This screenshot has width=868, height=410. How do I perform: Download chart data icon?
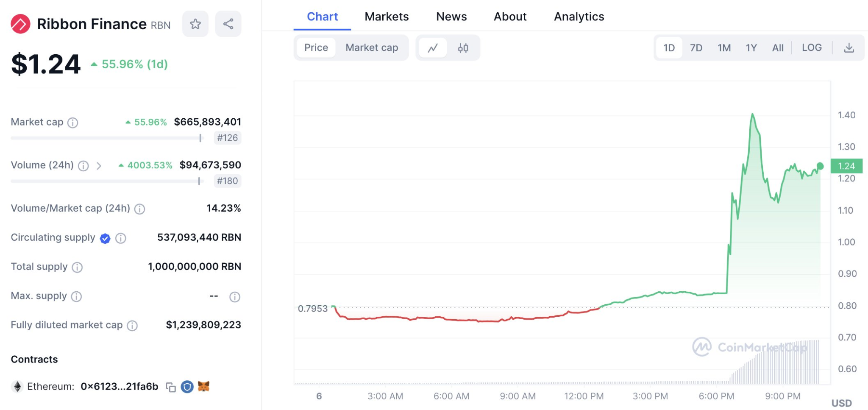click(x=849, y=48)
